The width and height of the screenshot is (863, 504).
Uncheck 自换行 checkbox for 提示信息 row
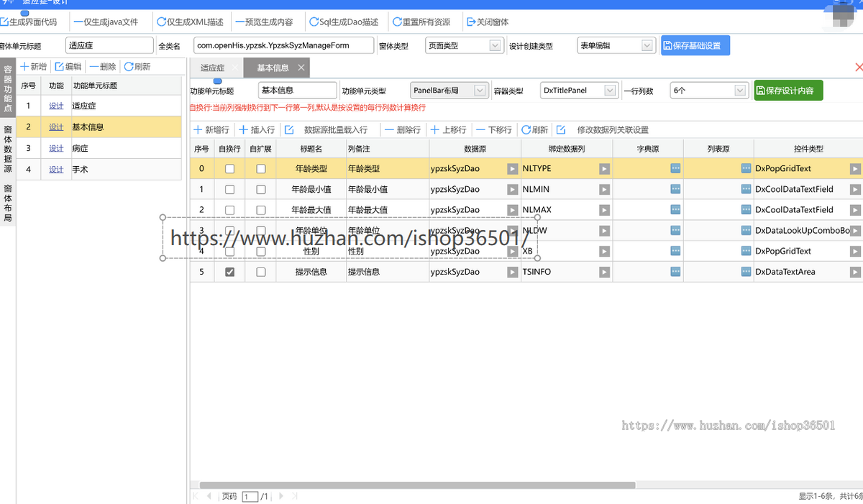pos(229,272)
